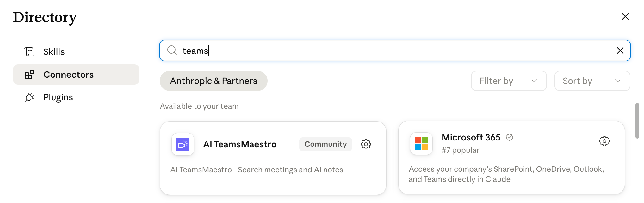Click the Microsoft 365 verified badge
The height and width of the screenshot is (203, 644).
(x=509, y=137)
